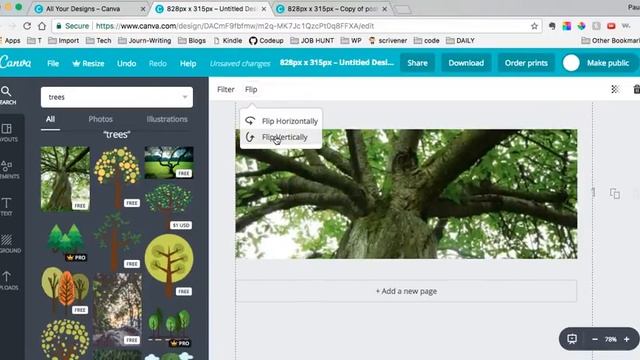
Task: Click the Download button
Action: tap(466, 63)
